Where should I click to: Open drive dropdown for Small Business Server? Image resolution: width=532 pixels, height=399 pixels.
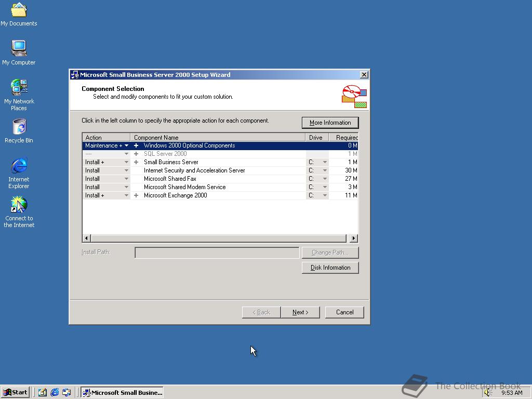325,162
